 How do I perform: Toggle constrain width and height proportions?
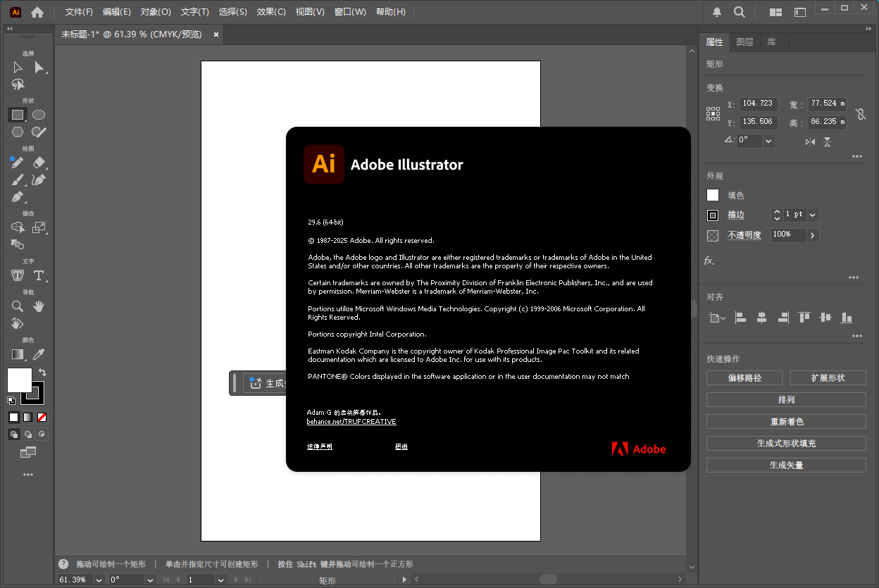click(860, 113)
